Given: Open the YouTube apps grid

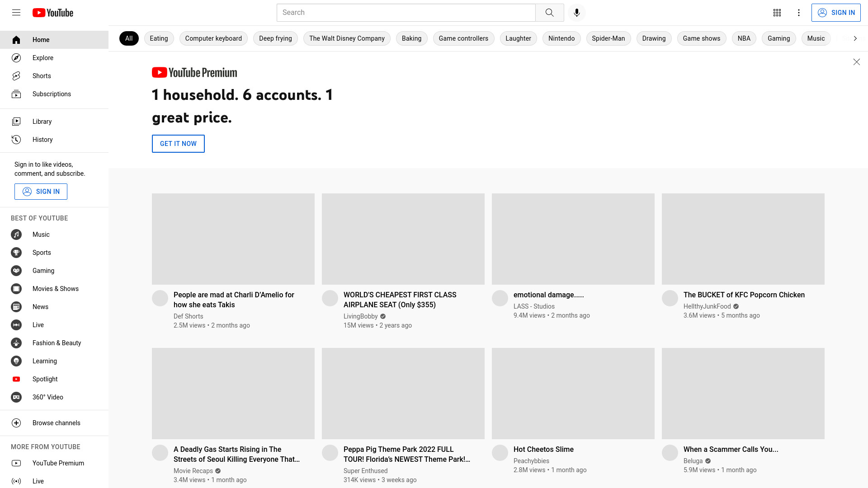Looking at the screenshot, I should click(777, 13).
